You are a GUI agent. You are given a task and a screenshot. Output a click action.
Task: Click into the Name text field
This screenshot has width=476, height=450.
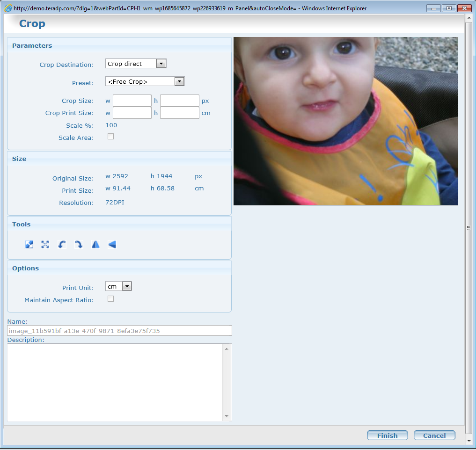[x=120, y=330]
